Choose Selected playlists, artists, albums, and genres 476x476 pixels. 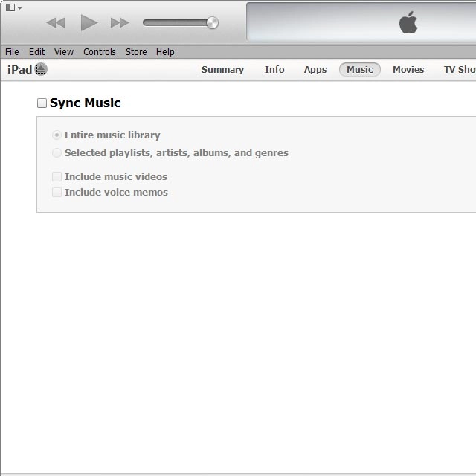click(57, 153)
